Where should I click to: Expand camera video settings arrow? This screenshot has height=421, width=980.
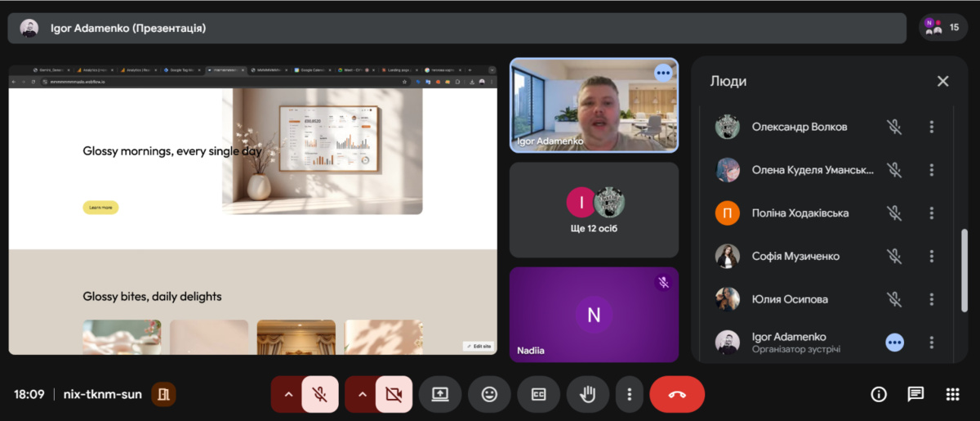362,394
